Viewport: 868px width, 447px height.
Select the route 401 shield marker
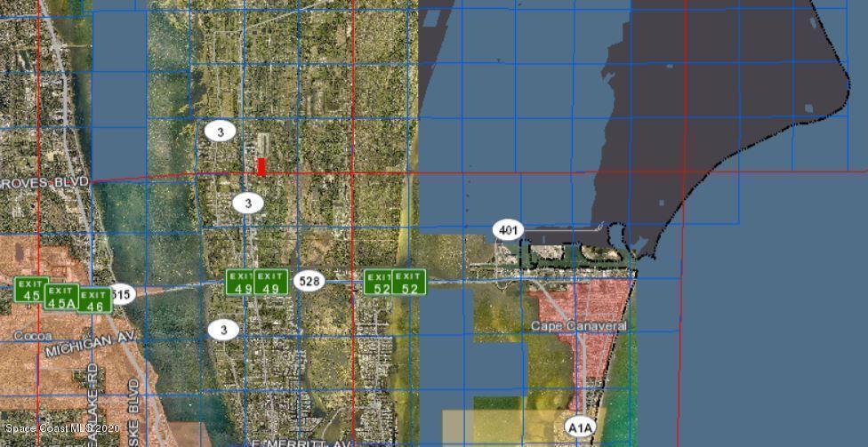[508, 230]
